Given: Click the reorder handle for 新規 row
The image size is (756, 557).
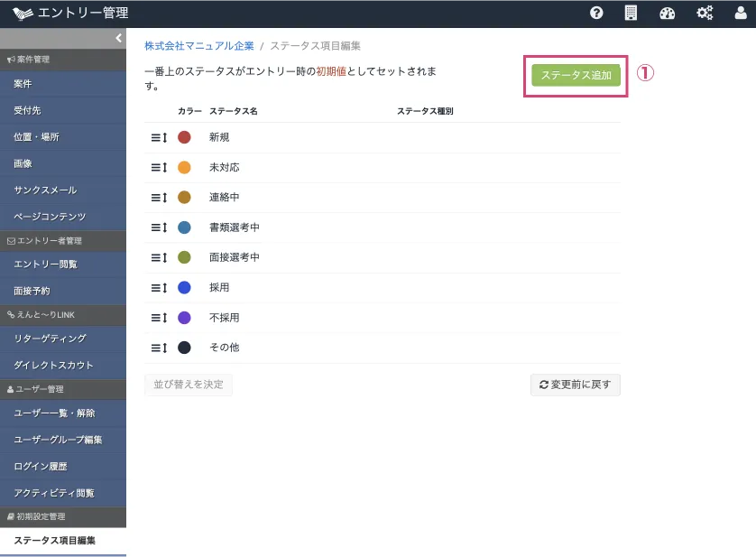Looking at the screenshot, I should pyautogui.click(x=159, y=137).
